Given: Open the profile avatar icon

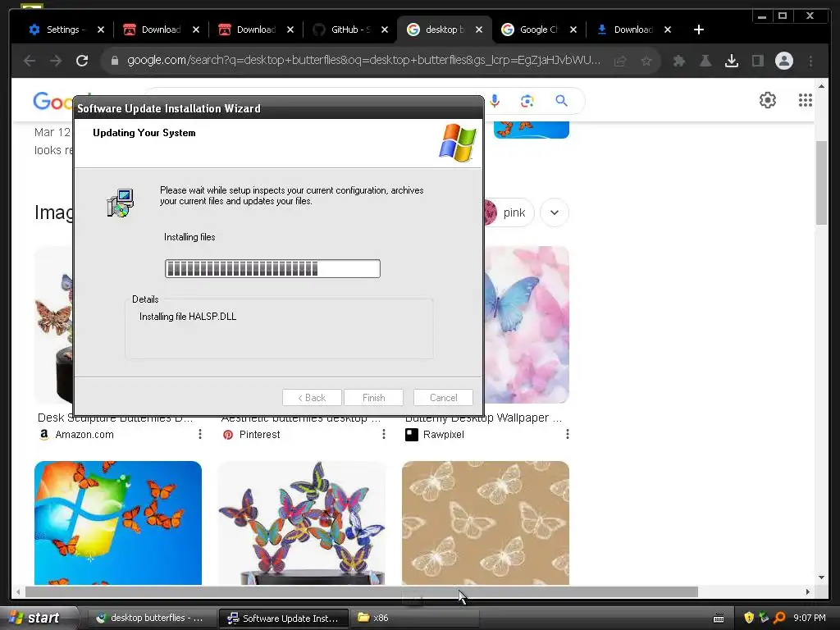Looking at the screenshot, I should [783, 61].
